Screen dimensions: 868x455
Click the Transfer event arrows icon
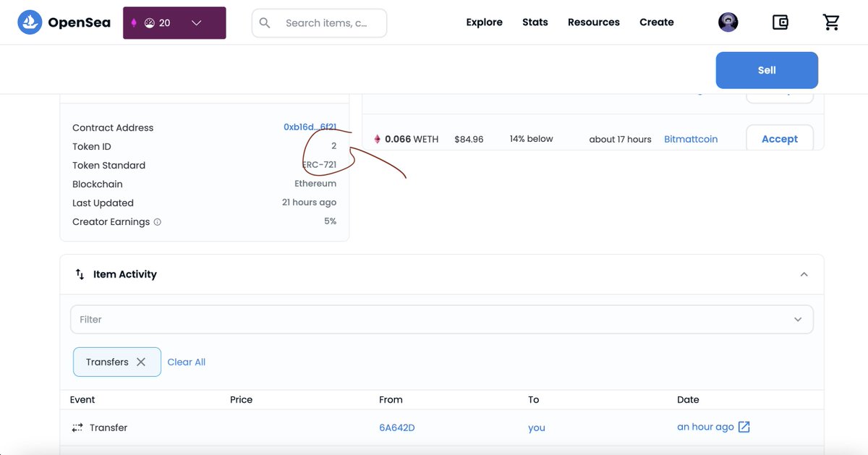tap(77, 428)
